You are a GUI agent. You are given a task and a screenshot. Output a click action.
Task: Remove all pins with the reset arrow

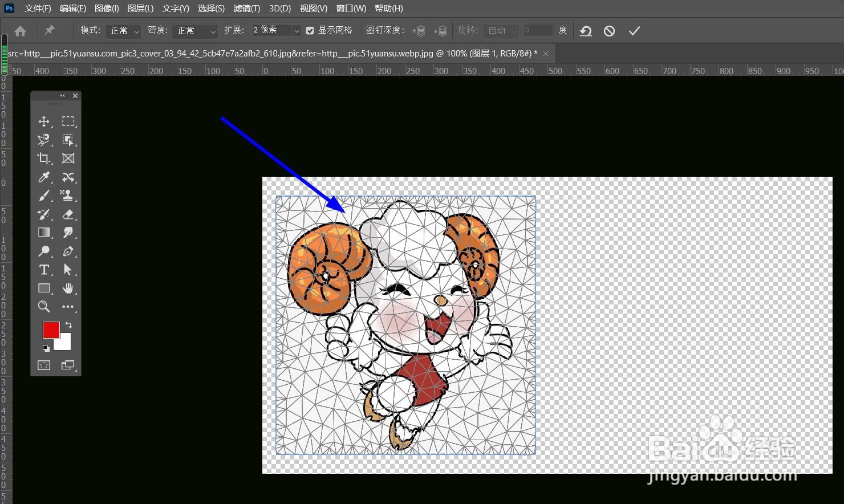(586, 31)
